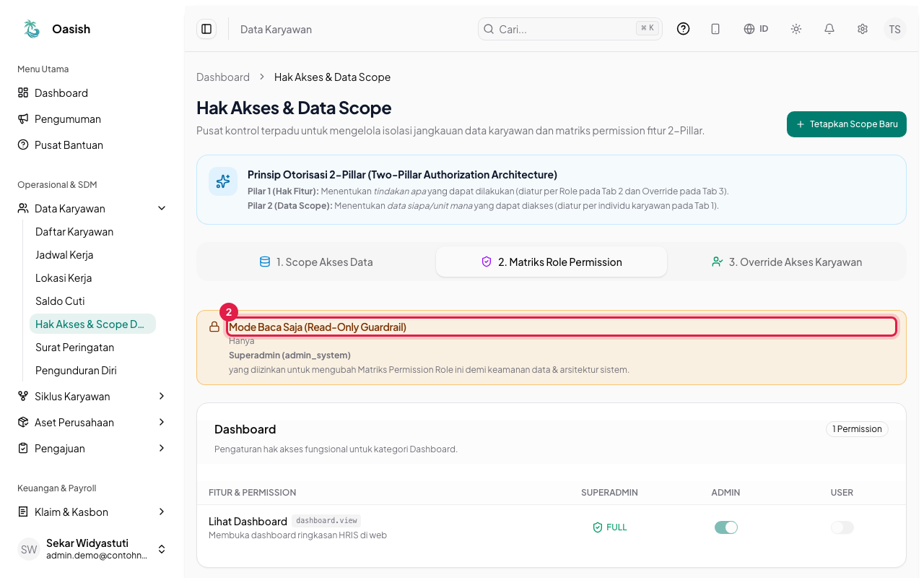Screen dimensions: 924x578
Task: Click the Pusat Bantuan help icon
Action: tap(23, 145)
